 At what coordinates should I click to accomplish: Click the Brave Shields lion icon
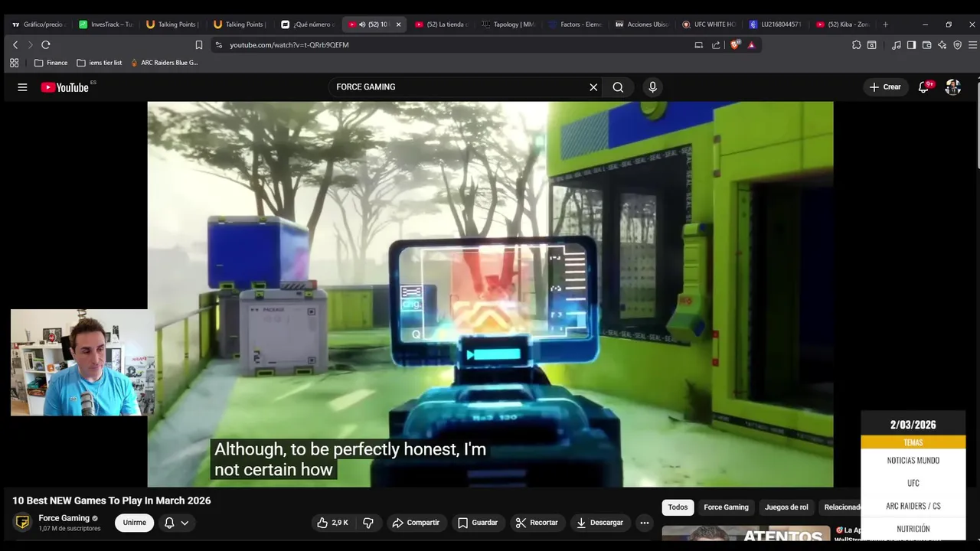736,45
